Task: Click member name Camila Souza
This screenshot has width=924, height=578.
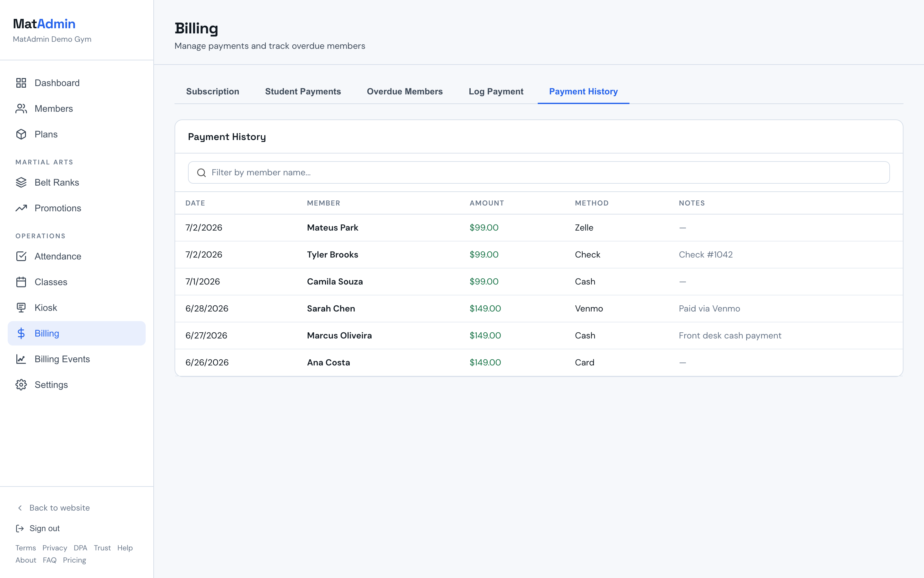Action: pyautogui.click(x=335, y=281)
